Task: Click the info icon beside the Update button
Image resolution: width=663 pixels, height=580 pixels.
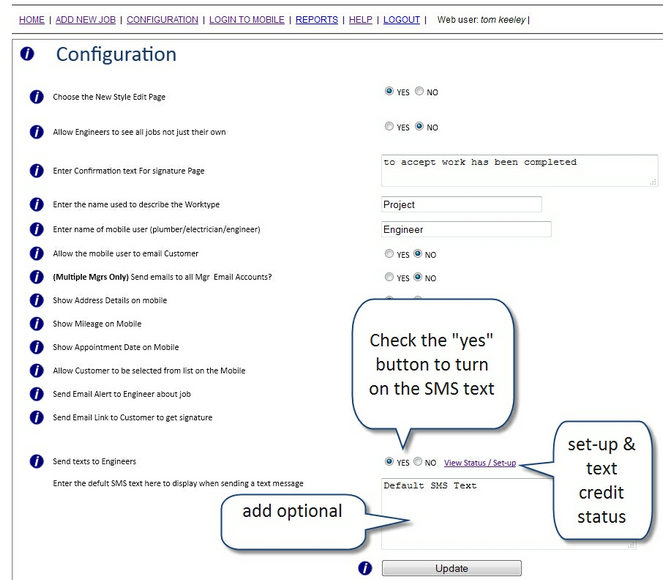Action: (365, 569)
